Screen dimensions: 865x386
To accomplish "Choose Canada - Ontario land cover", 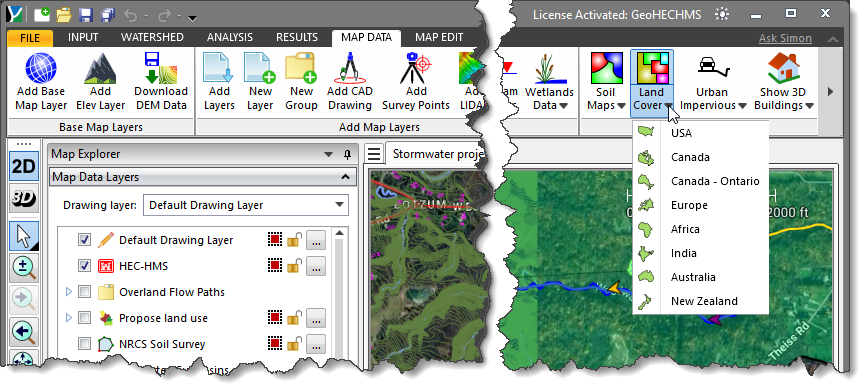I will 701,181.
